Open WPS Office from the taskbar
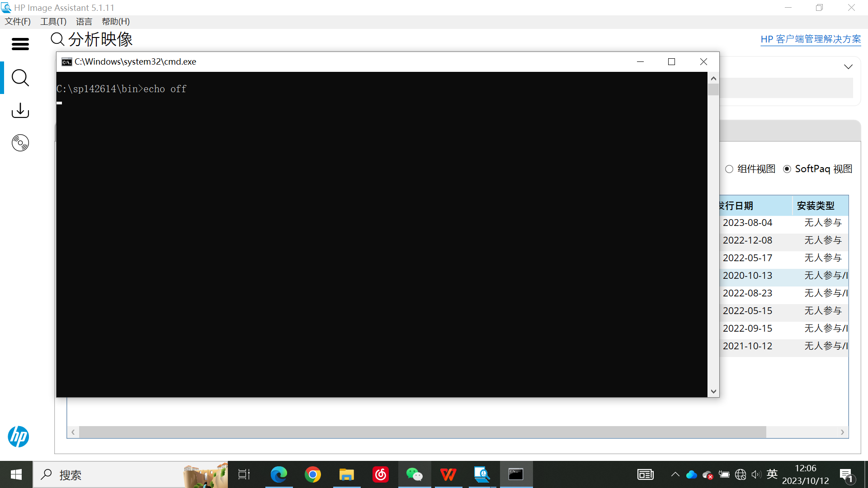The image size is (868, 488). [448, 474]
